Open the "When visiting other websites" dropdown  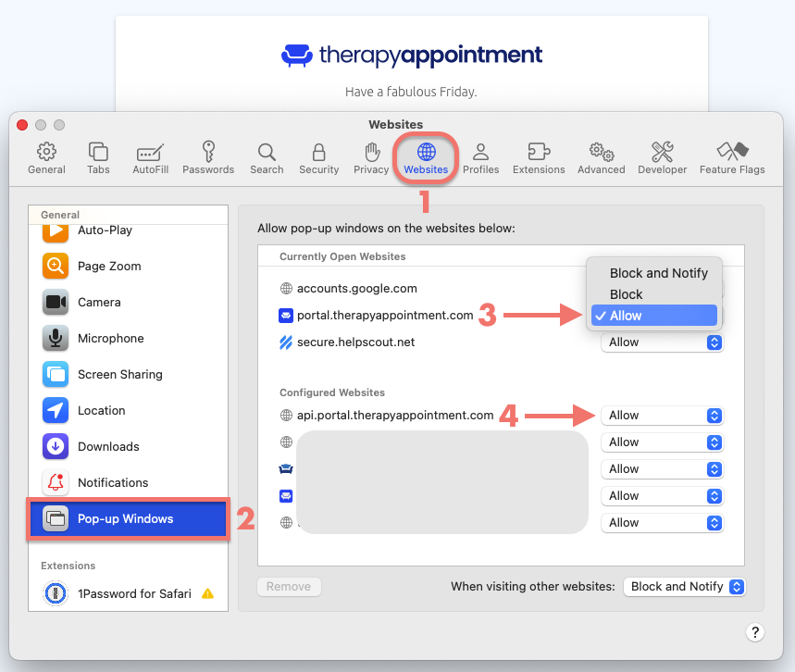coord(685,587)
